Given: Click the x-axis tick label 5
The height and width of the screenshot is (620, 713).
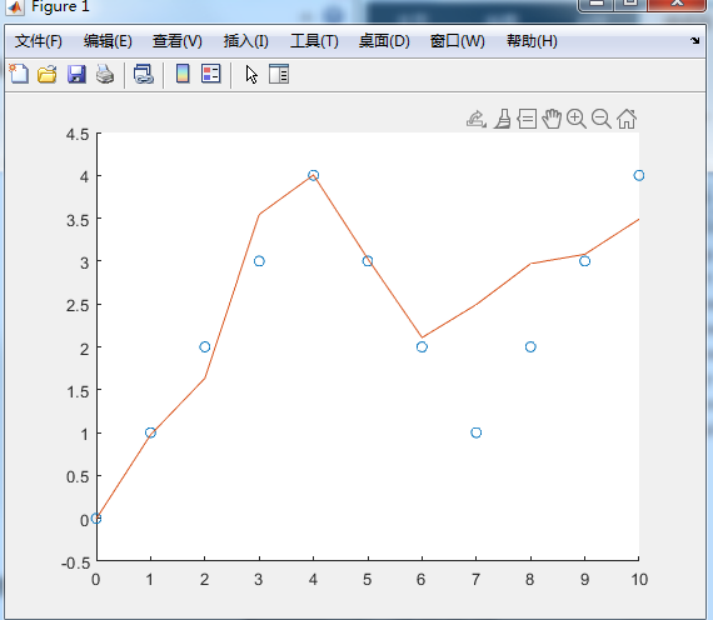Looking at the screenshot, I should pyautogui.click(x=367, y=580).
